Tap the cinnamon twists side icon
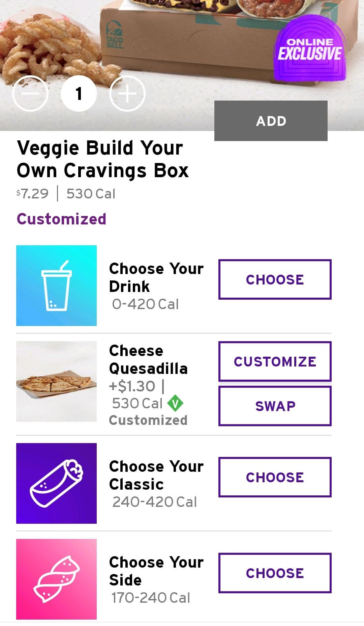This screenshot has width=364, height=626. (56, 579)
